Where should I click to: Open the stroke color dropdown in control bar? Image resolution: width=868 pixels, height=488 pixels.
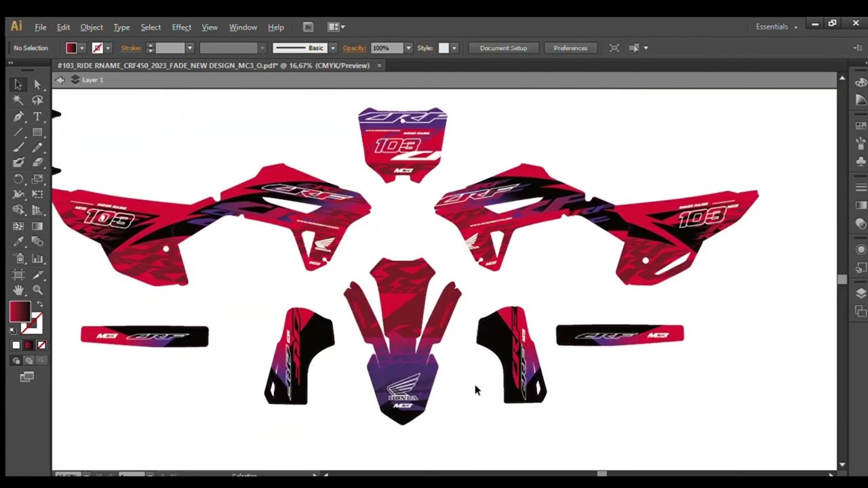pos(108,48)
